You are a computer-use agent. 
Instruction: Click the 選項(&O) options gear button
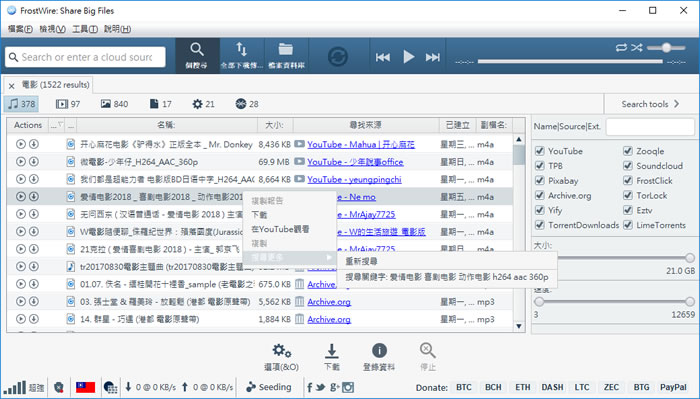point(281,357)
